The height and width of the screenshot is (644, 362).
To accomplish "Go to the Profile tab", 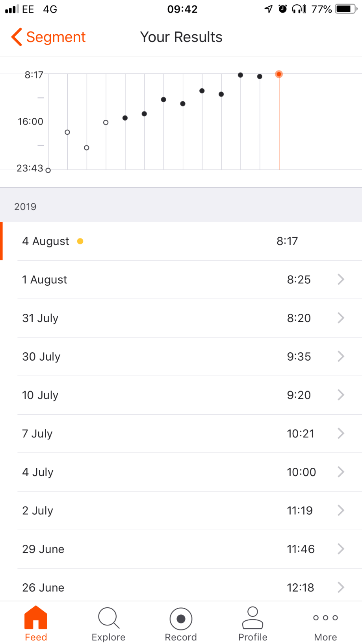I will click(252, 624).
